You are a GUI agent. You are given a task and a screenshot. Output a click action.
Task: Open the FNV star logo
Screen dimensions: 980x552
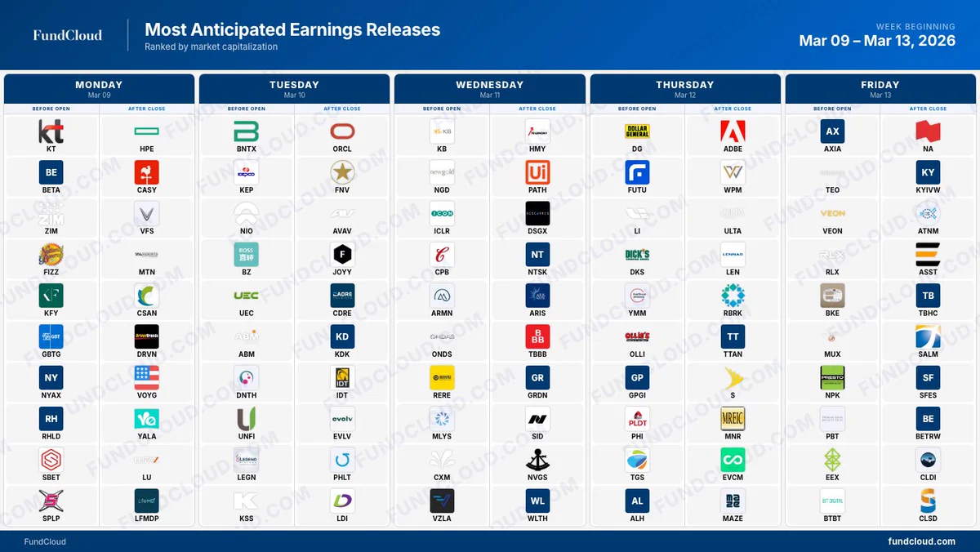pyautogui.click(x=342, y=172)
